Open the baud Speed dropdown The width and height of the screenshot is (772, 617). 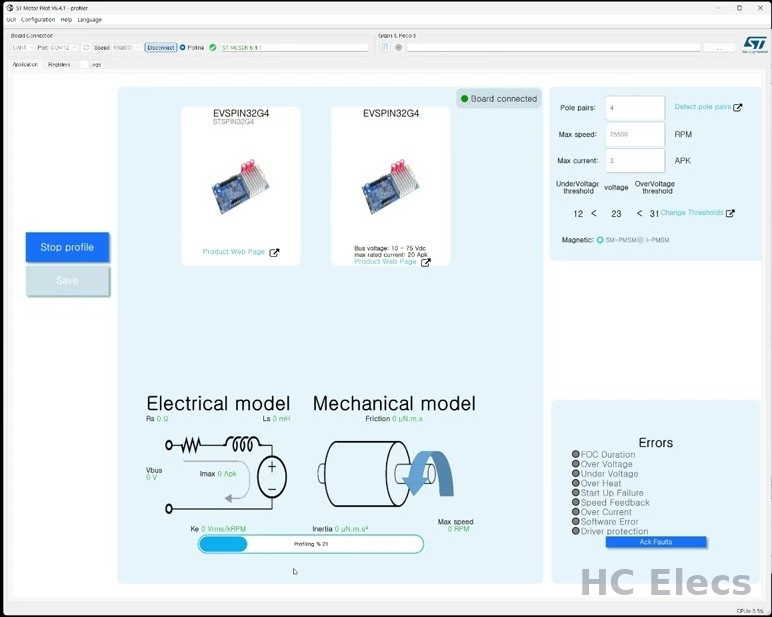pyautogui.click(x=126, y=48)
